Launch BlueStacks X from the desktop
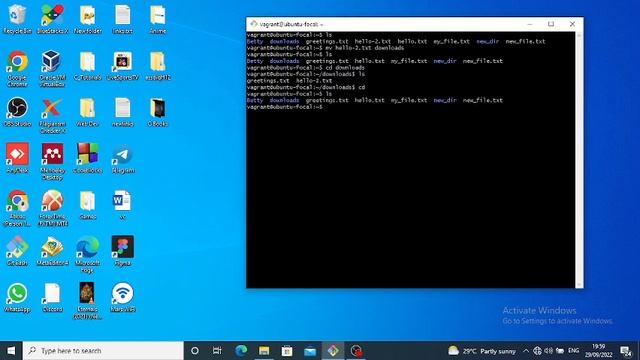The width and height of the screenshot is (640, 360). tap(52, 19)
